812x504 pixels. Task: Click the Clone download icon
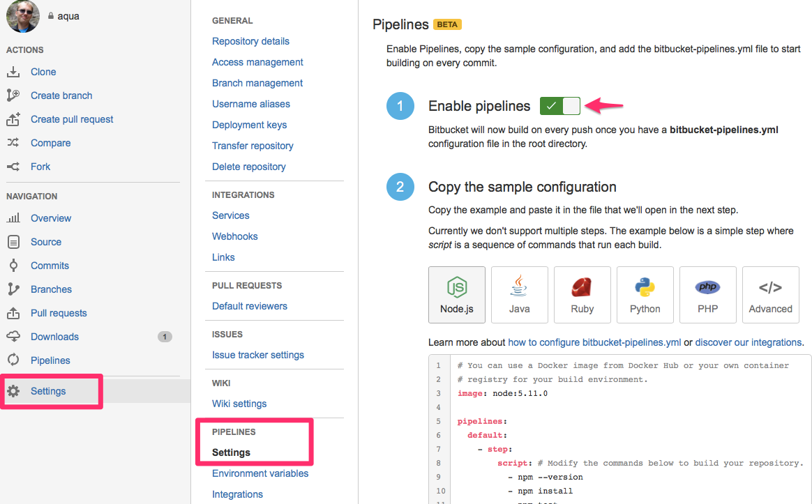(13, 71)
